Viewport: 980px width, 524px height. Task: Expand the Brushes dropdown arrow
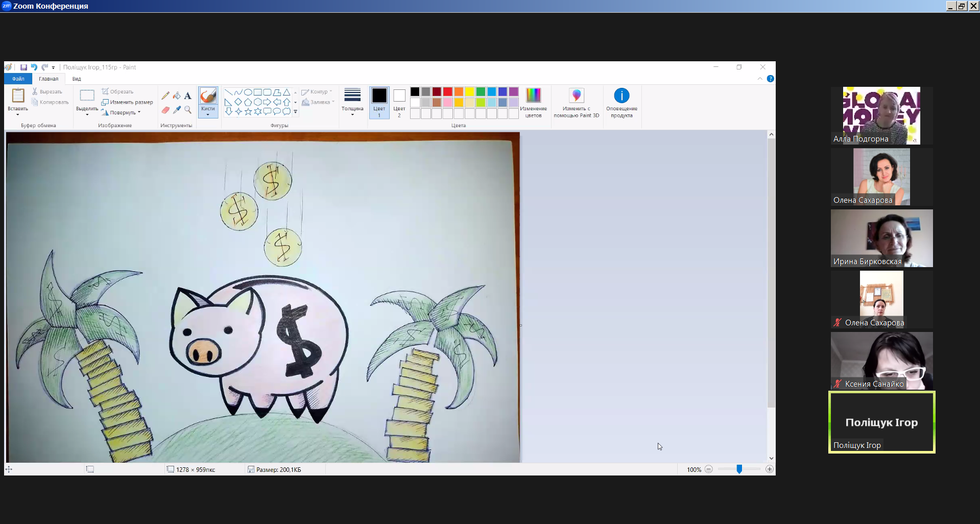(208, 114)
